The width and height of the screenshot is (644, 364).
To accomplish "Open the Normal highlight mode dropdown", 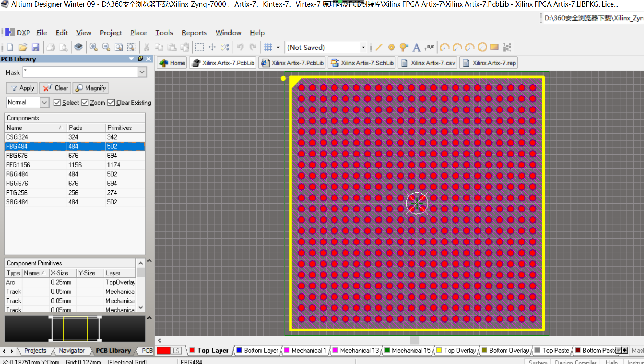I will [44, 103].
